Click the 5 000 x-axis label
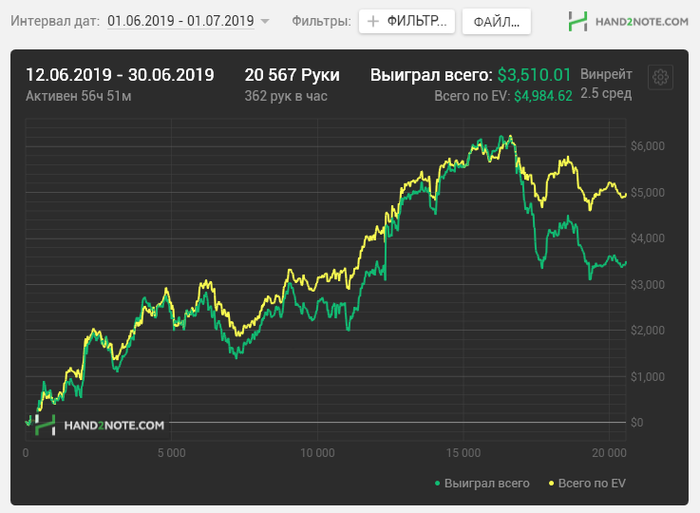Viewport: 700px width, 513px height. pos(171,453)
